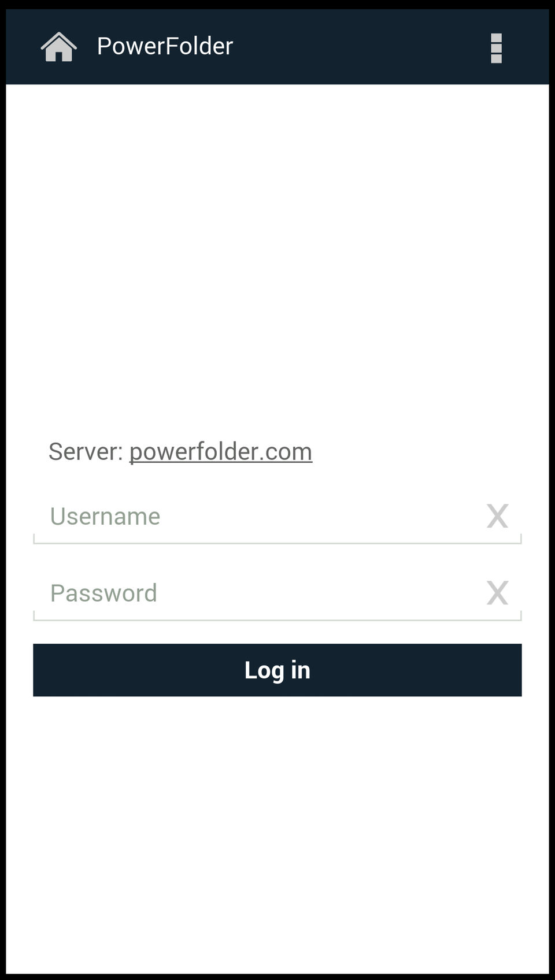The width and height of the screenshot is (555, 980).
Task: Show more options via the vertical dots
Action: (496, 48)
